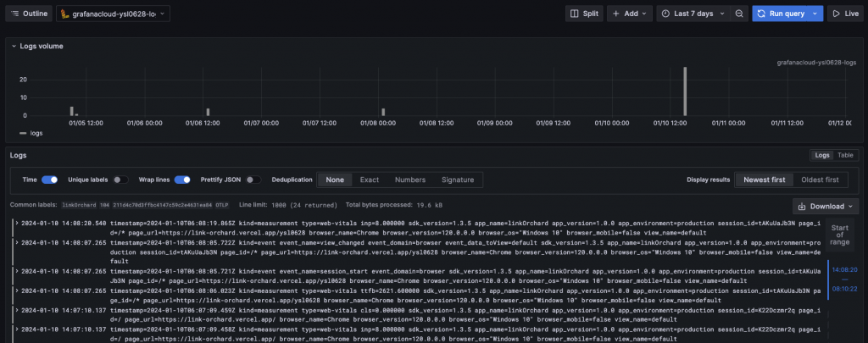Expand the session_start event log row

pyautogui.click(x=17, y=271)
